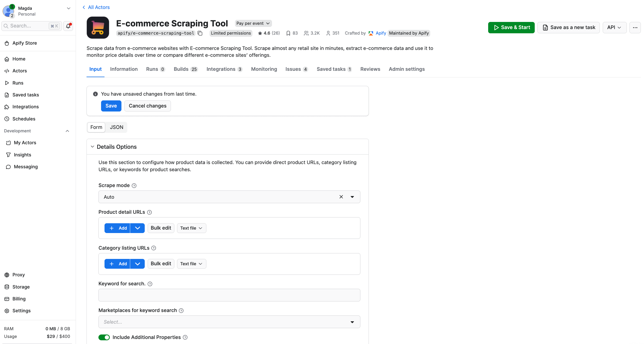
Task: Open Storage from the sidebar
Action: point(21,287)
